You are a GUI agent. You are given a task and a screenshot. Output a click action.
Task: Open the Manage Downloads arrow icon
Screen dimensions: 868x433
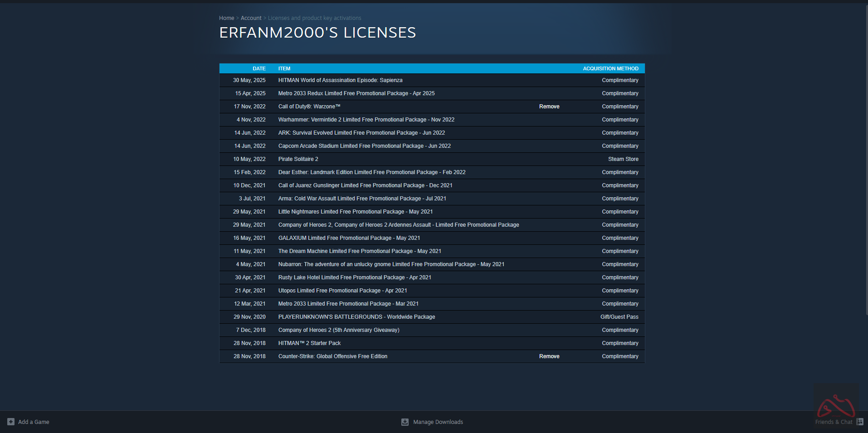(x=405, y=422)
